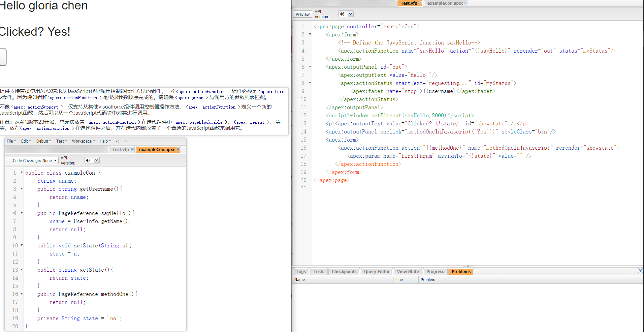Screen dimensions: 644x332
Task: Open the Workspace menu
Action: tap(83, 141)
